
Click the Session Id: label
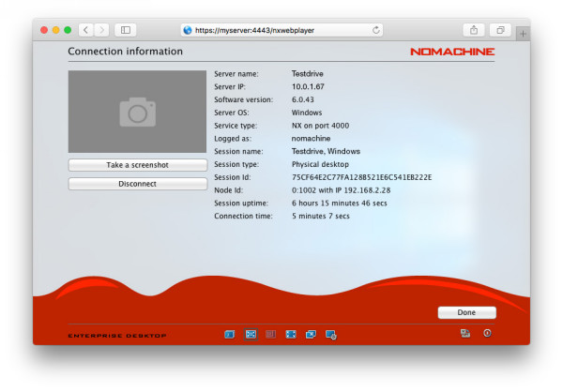(233, 177)
